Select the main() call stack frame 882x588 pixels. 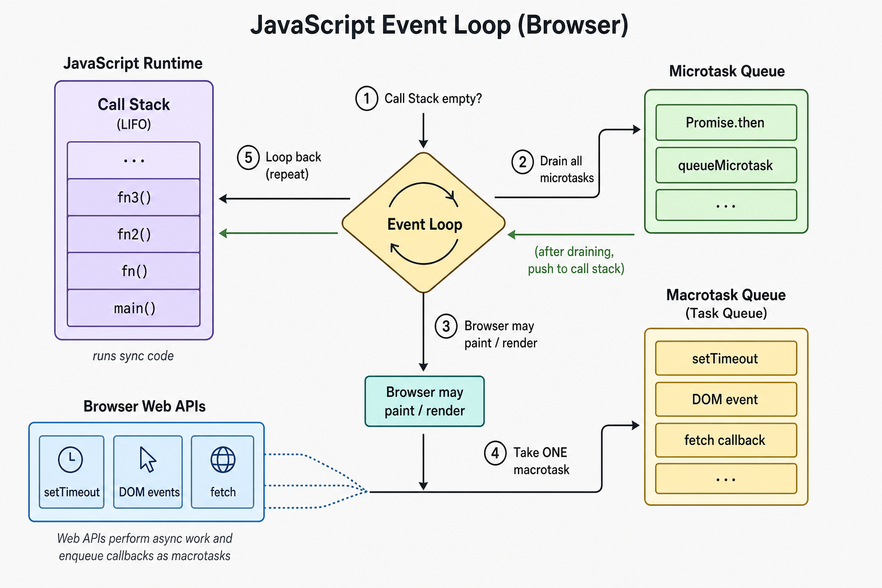134,308
